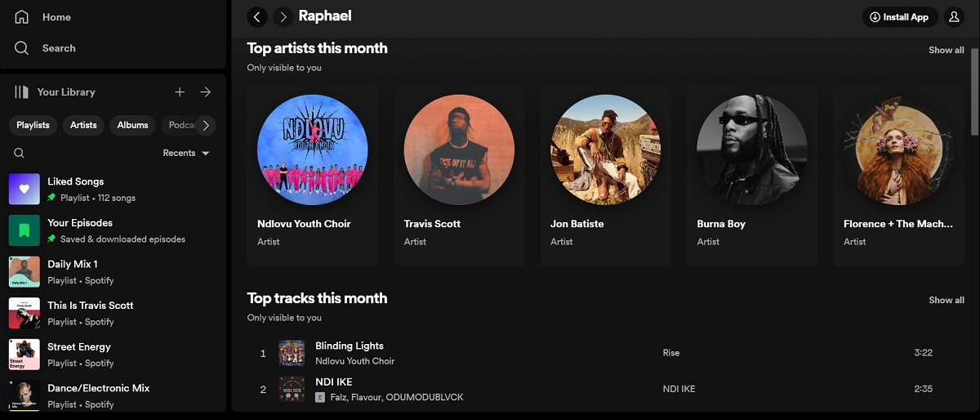The image size is (980, 420).
Task: Select the Blinding Lights track title
Action: tap(350, 346)
